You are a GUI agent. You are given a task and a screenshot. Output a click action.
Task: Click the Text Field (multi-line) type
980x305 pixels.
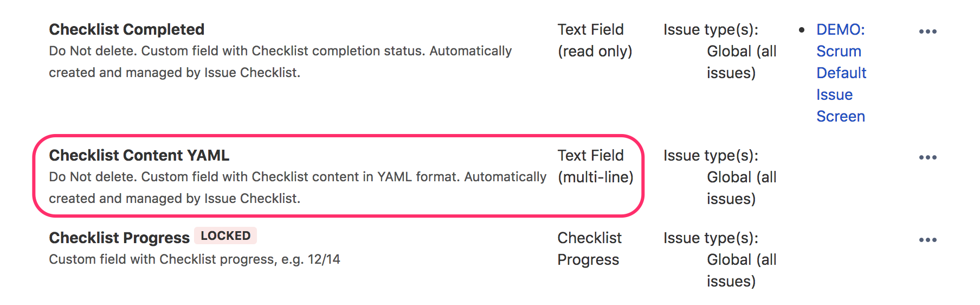595,166
